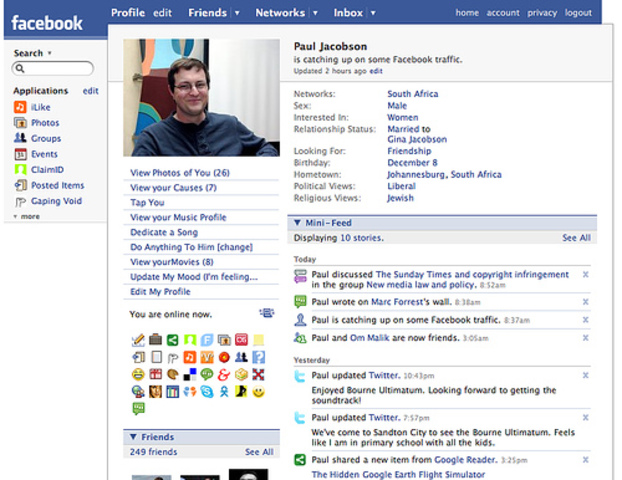Open the iLike music app icon in the sidebar

coord(20,107)
